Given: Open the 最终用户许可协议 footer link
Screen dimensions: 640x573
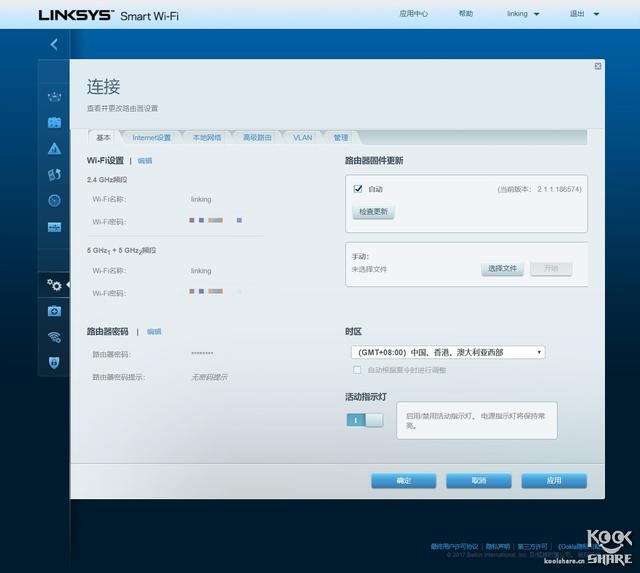Looking at the screenshot, I should (x=454, y=546).
